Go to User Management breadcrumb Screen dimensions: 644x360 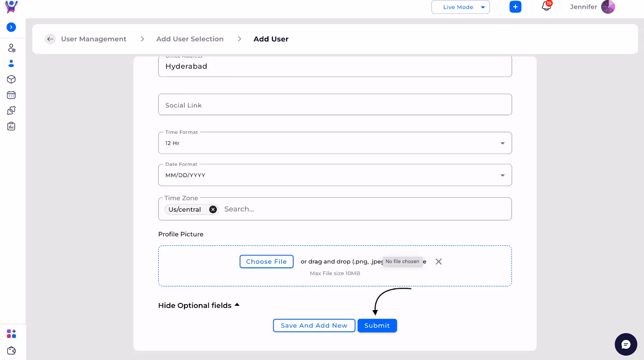94,39
